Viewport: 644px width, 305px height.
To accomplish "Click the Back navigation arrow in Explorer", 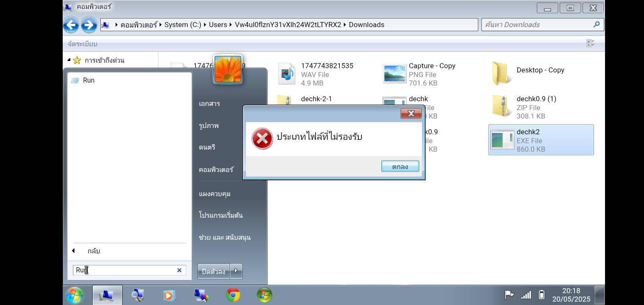I will click(71, 25).
